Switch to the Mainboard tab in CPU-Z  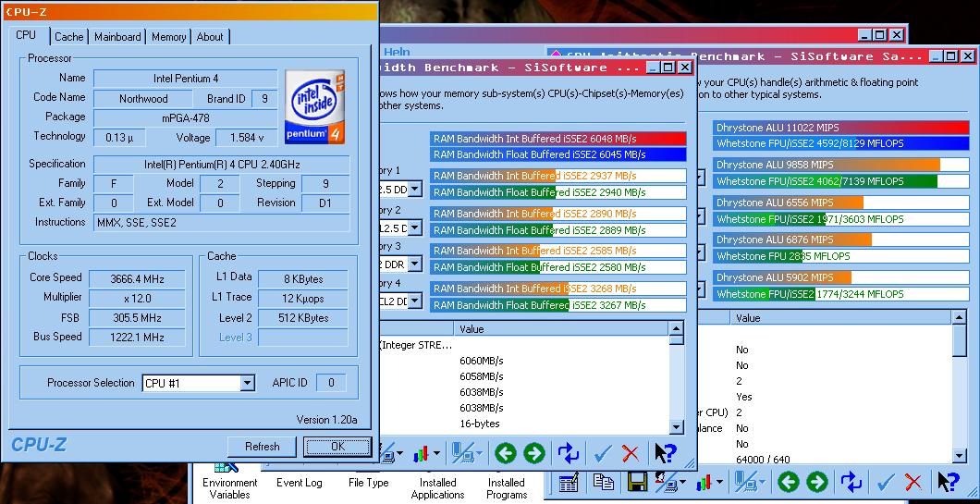117,37
